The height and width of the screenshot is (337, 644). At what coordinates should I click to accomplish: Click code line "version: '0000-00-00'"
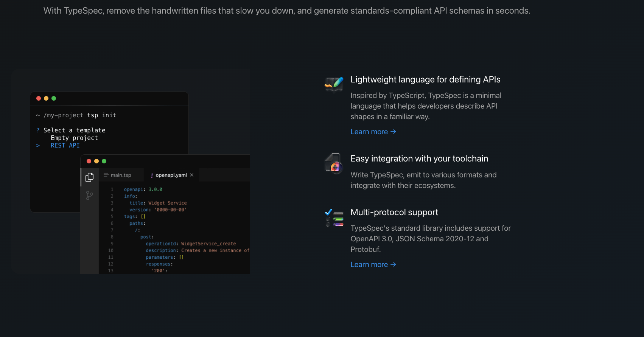click(158, 210)
